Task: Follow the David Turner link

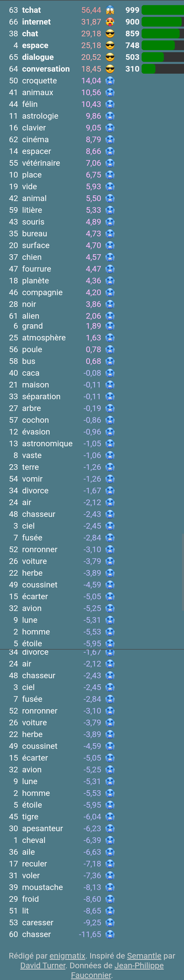Action: (x=43, y=965)
